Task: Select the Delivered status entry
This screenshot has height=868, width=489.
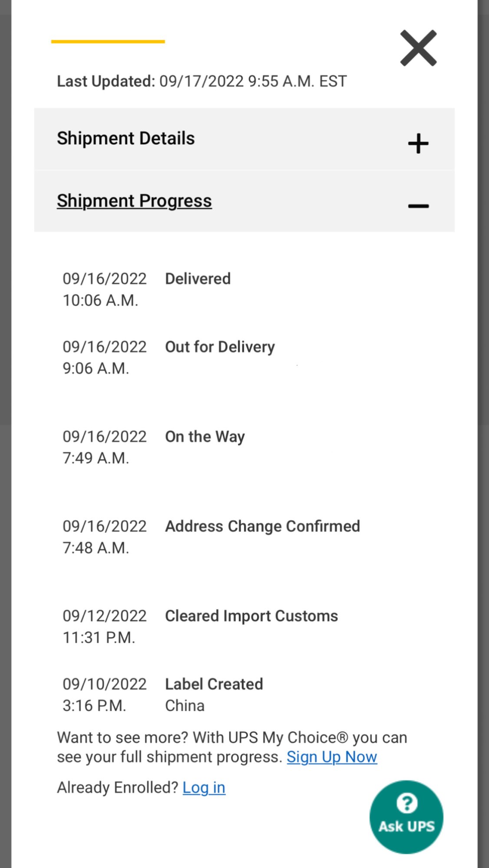Action: tap(198, 279)
